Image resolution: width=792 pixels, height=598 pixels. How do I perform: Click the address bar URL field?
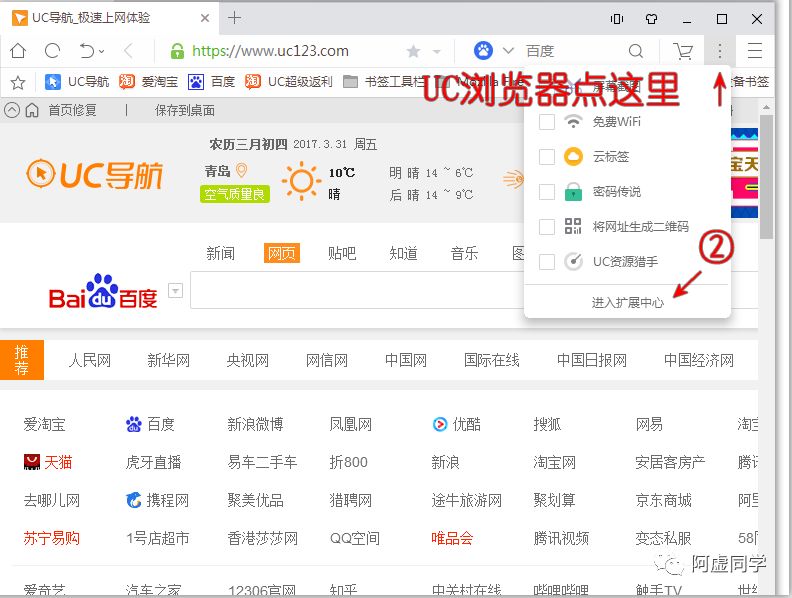coord(270,51)
